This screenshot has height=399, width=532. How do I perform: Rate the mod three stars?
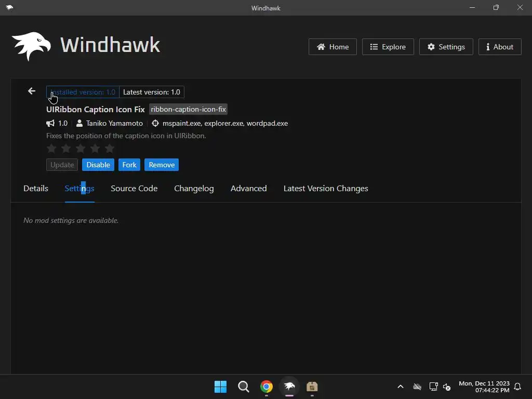tap(81, 148)
